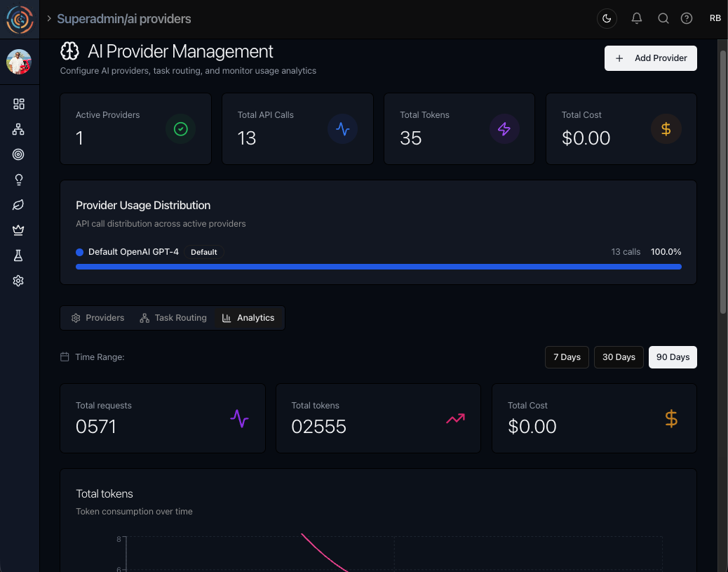The width and height of the screenshot is (728, 572).
Task: Click the Default OpenAI GPT-4 usage bar
Action: coord(378,267)
